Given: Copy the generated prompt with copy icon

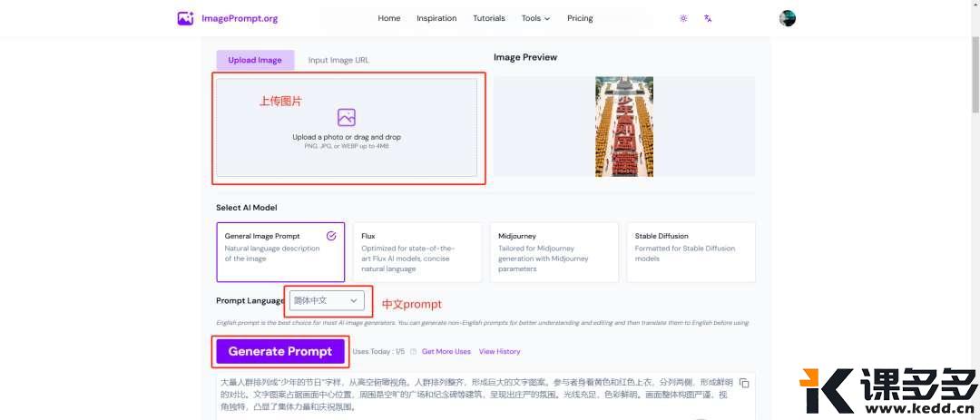Looking at the screenshot, I should (x=744, y=383).
